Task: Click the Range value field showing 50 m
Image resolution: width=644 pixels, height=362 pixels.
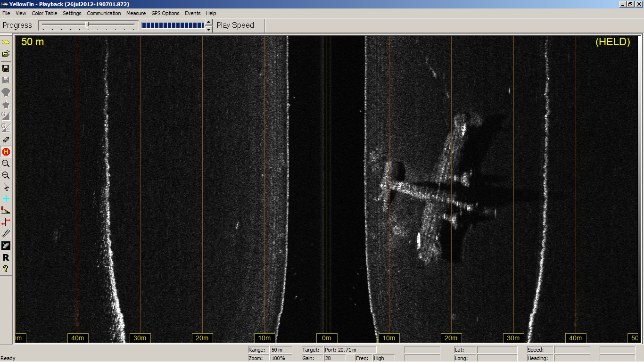Action: click(x=281, y=350)
